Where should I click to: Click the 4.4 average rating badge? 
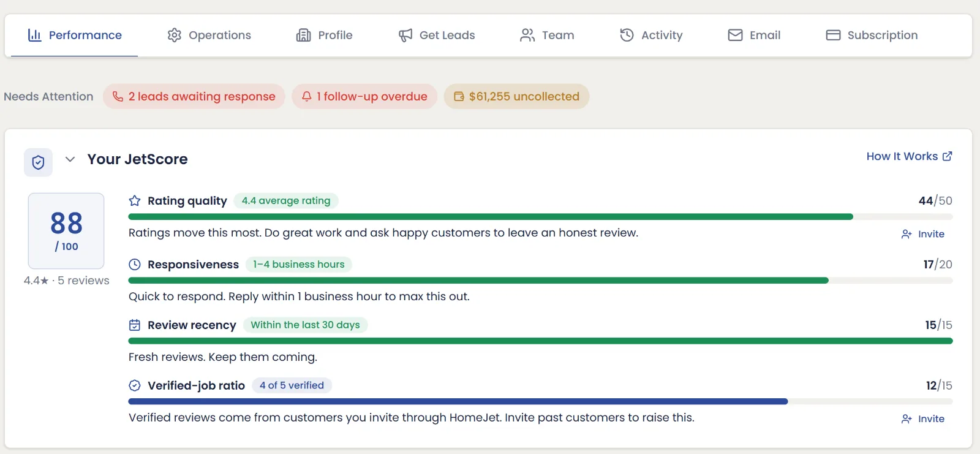286,200
